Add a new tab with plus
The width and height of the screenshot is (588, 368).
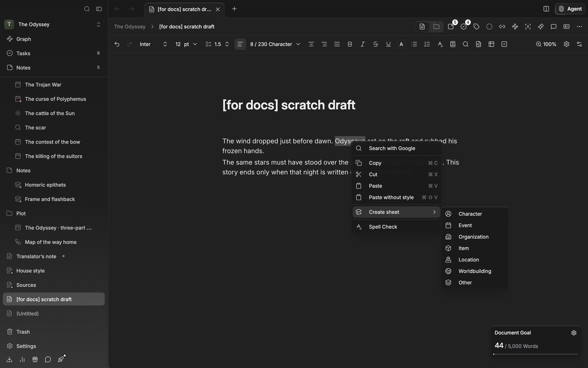(x=234, y=9)
